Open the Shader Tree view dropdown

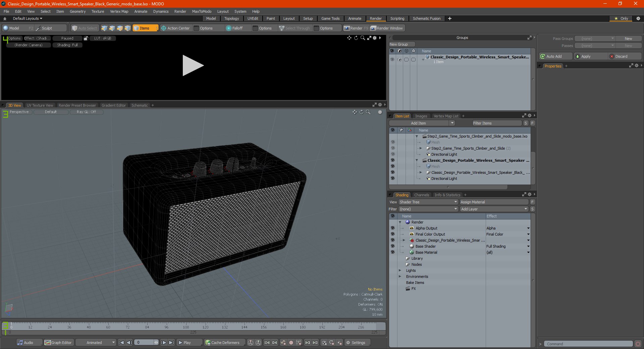pyautogui.click(x=428, y=202)
